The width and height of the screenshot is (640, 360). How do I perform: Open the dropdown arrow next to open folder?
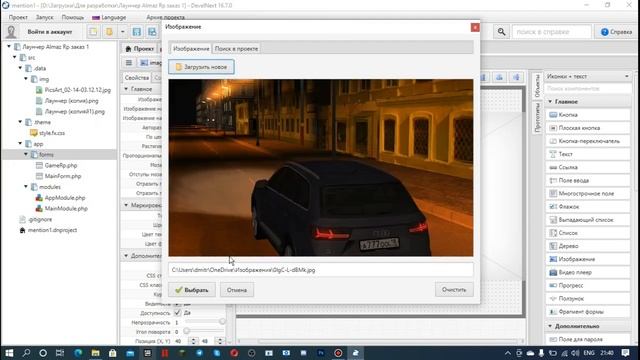pyautogui.click(x=122, y=32)
